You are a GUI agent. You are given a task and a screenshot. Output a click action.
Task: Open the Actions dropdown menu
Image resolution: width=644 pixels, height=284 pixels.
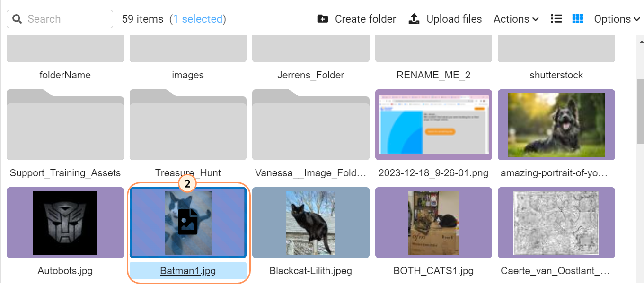(x=516, y=19)
